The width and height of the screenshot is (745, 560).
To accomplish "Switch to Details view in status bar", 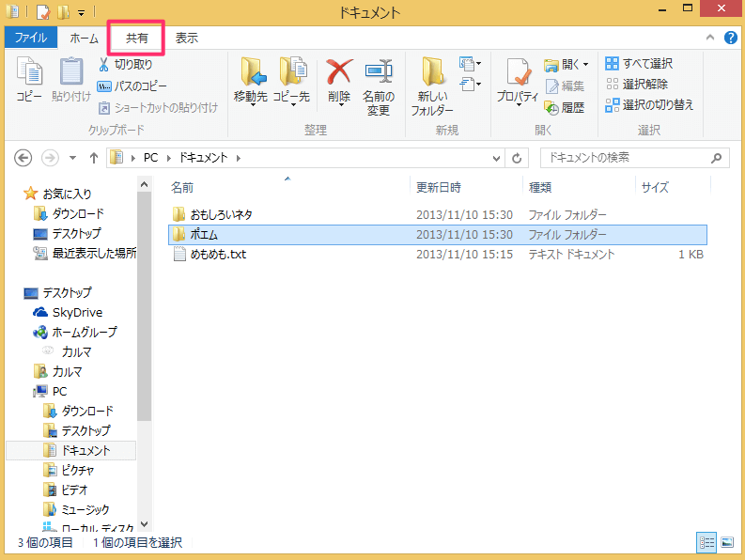I will [x=706, y=542].
